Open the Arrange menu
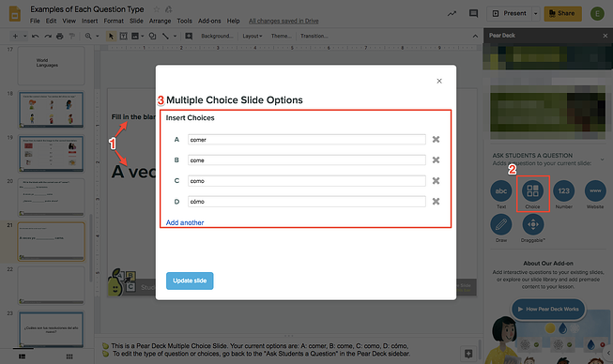 (x=160, y=21)
